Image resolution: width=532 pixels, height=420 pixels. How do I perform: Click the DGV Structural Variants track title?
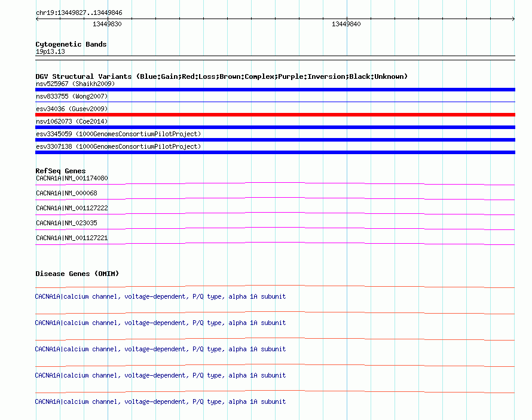coord(222,76)
